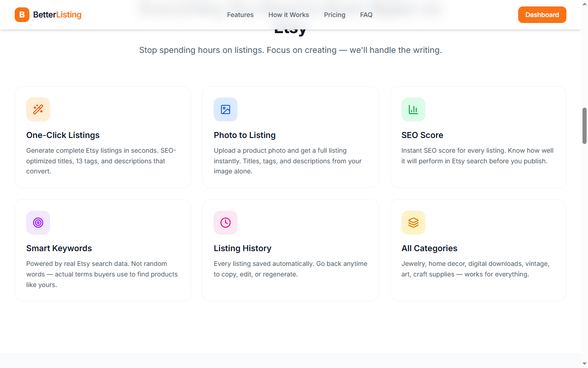Click the SEO Score bar chart icon
The image size is (588, 368).
click(413, 109)
